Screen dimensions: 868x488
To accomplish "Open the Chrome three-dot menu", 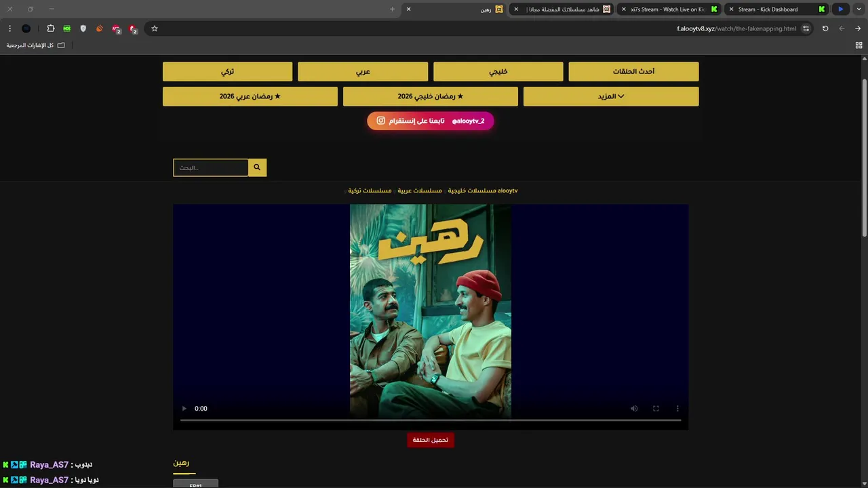I will point(9,28).
